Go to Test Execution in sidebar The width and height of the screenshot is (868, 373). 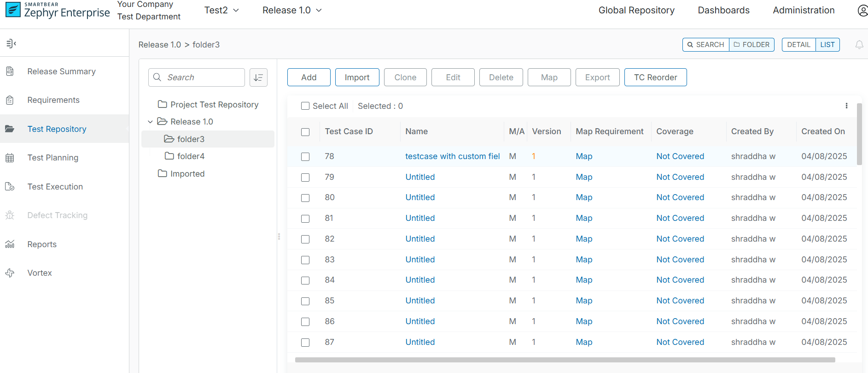pos(55,187)
